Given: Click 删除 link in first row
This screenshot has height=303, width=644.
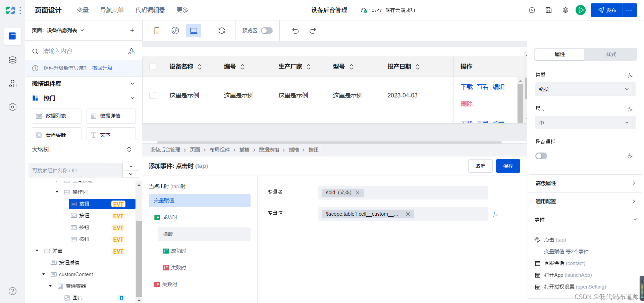Looking at the screenshot, I should 467,104.
